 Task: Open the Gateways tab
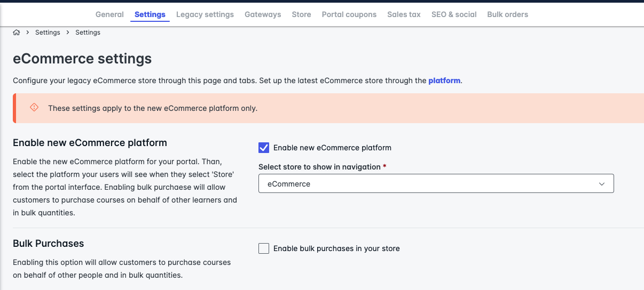pyautogui.click(x=263, y=14)
